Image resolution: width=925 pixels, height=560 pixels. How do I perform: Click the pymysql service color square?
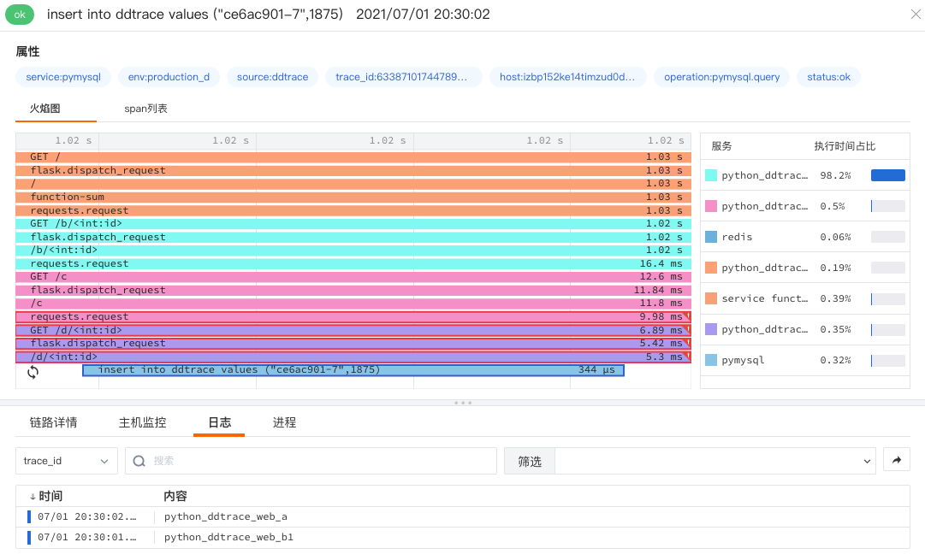pyautogui.click(x=711, y=360)
